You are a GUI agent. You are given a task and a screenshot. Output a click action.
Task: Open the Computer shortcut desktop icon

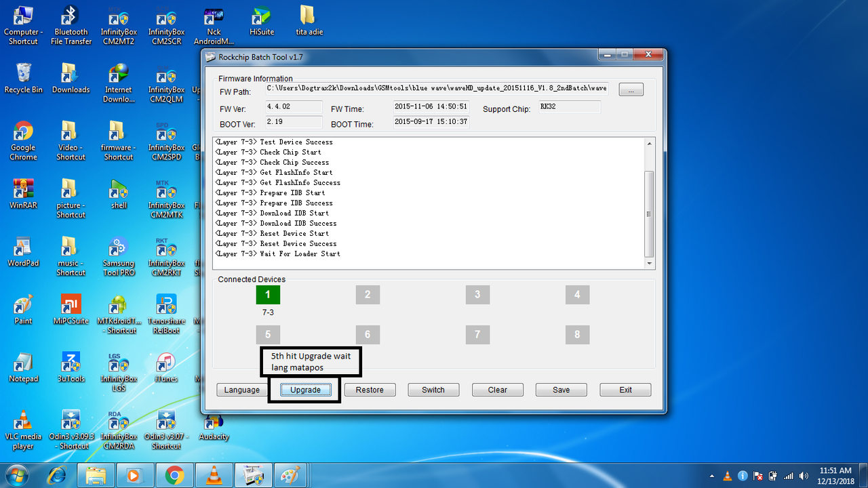23,26
